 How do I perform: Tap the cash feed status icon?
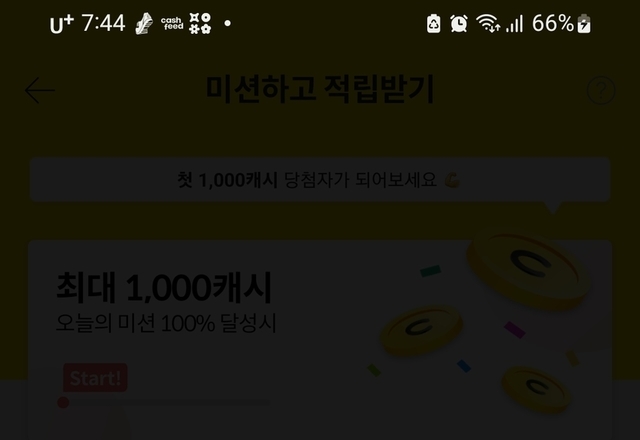pos(172,23)
